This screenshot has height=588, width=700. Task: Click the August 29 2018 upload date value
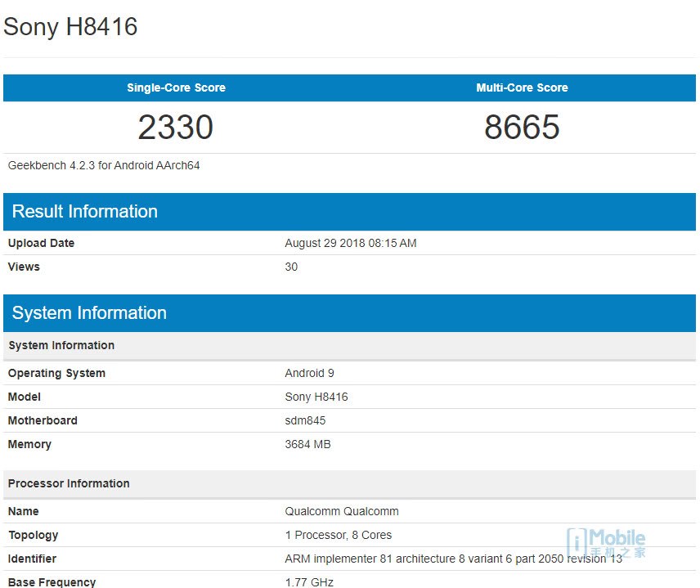[351, 243]
